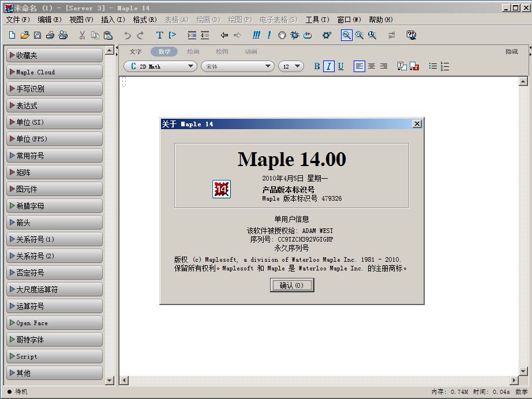This screenshot has height=399, width=532.
Task: Align text left
Action: coord(359,66)
